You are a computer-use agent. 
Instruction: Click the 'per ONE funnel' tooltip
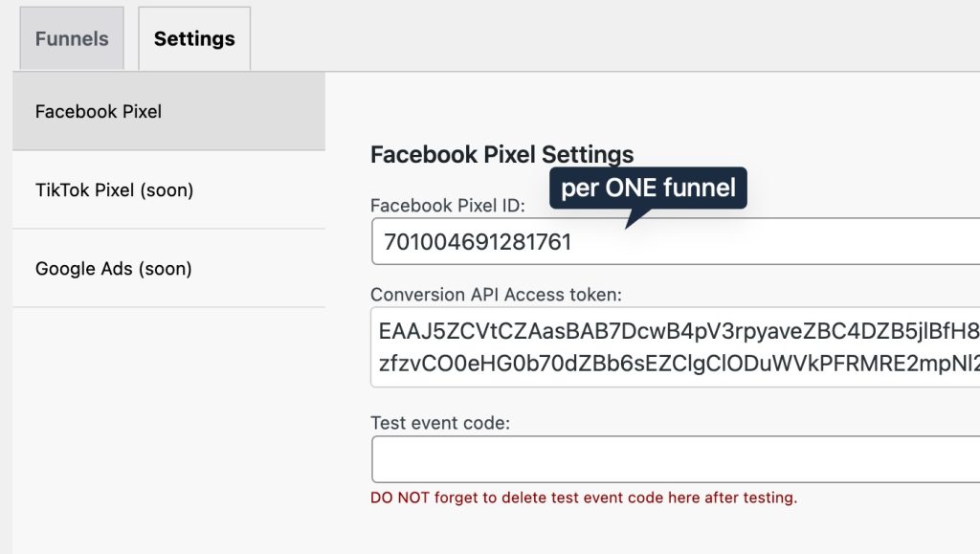tap(648, 188)
